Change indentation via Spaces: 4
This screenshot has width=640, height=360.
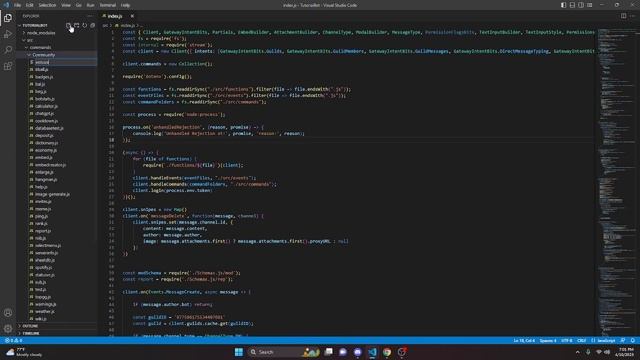tap(548, 340)
